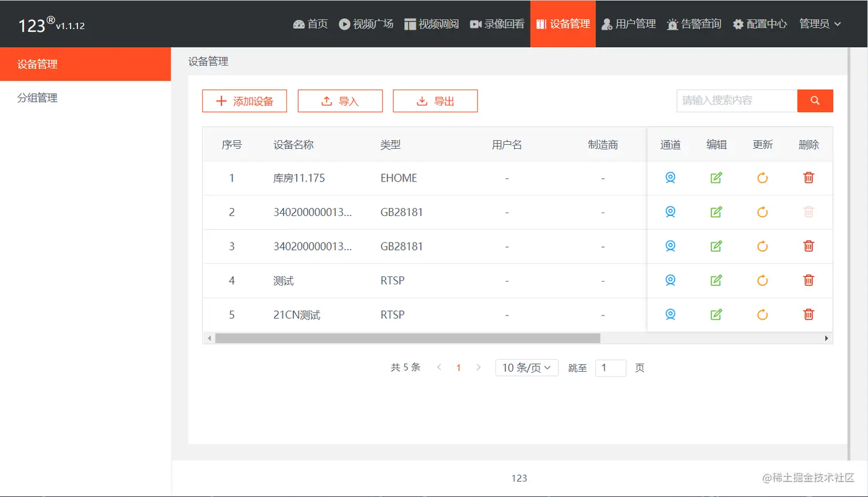
Task: Open the 10 条/页 page size dropdown
Action: click(x=526, y=368)
